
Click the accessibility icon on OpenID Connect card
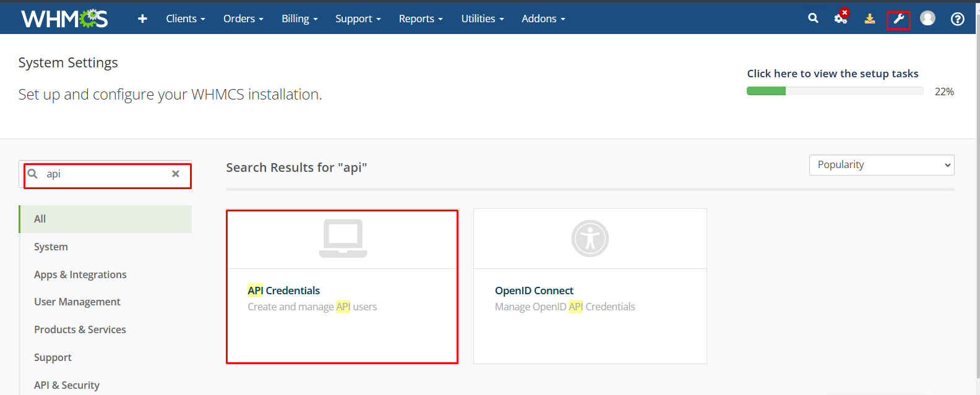590,238
